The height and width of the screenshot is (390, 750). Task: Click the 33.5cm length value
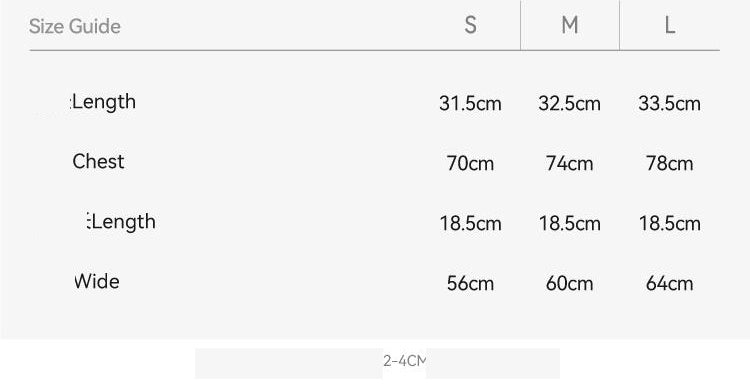coord(669,103)
